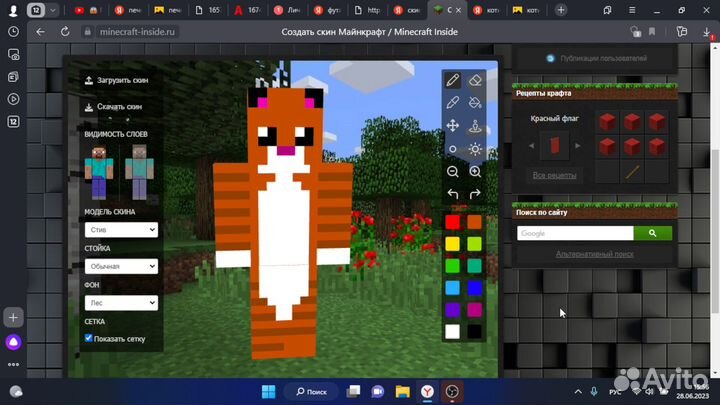Switch to the tab labeled 165
Viewport: 720px width, 405px height.
click(x=208, y=10)
